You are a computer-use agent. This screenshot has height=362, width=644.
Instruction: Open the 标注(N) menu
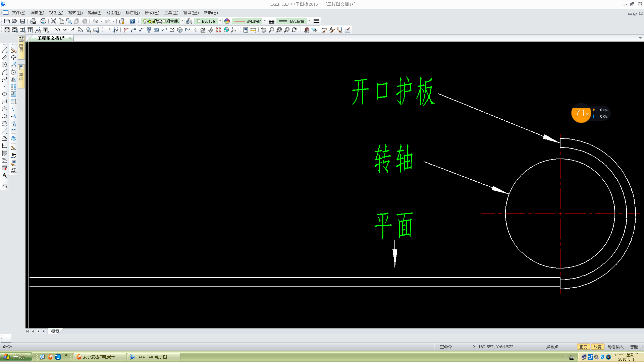click(132, 13)
